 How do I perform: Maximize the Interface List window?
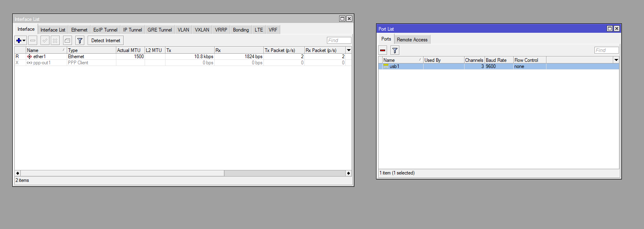342,19
